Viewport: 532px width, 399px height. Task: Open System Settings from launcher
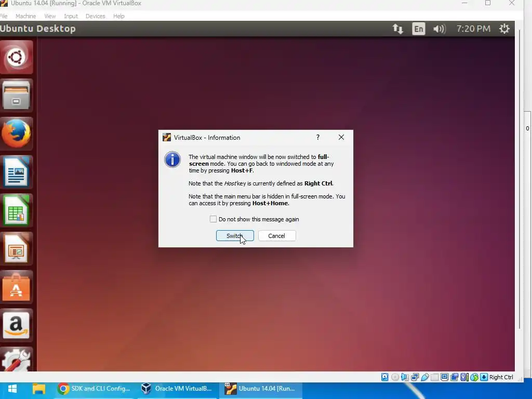click(x=16, y=360)
